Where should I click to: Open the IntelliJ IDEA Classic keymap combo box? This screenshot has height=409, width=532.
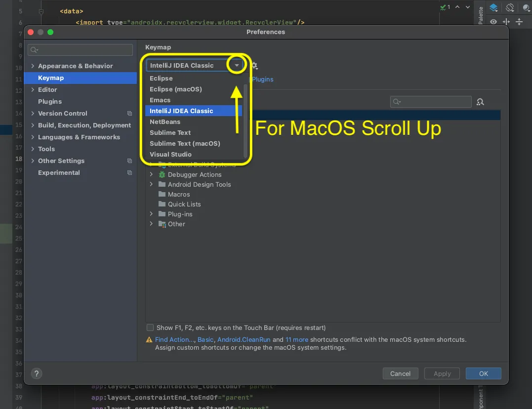coord(195,65)
